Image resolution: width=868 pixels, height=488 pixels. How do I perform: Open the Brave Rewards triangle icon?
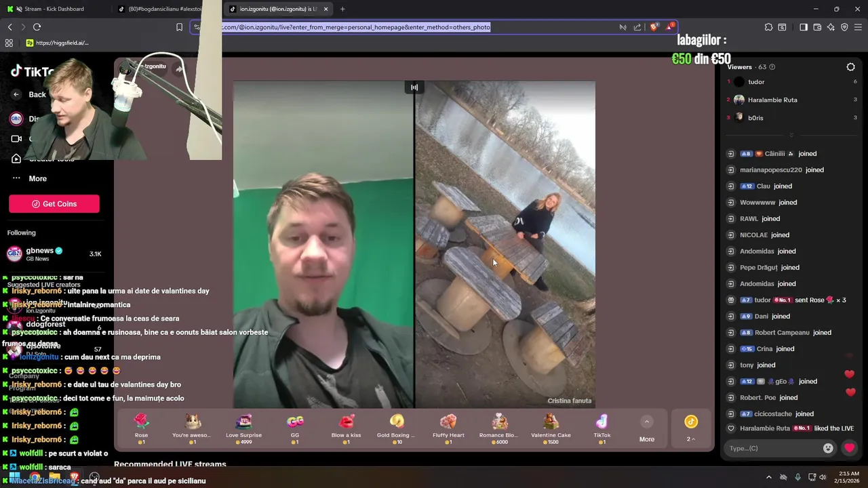671,27
